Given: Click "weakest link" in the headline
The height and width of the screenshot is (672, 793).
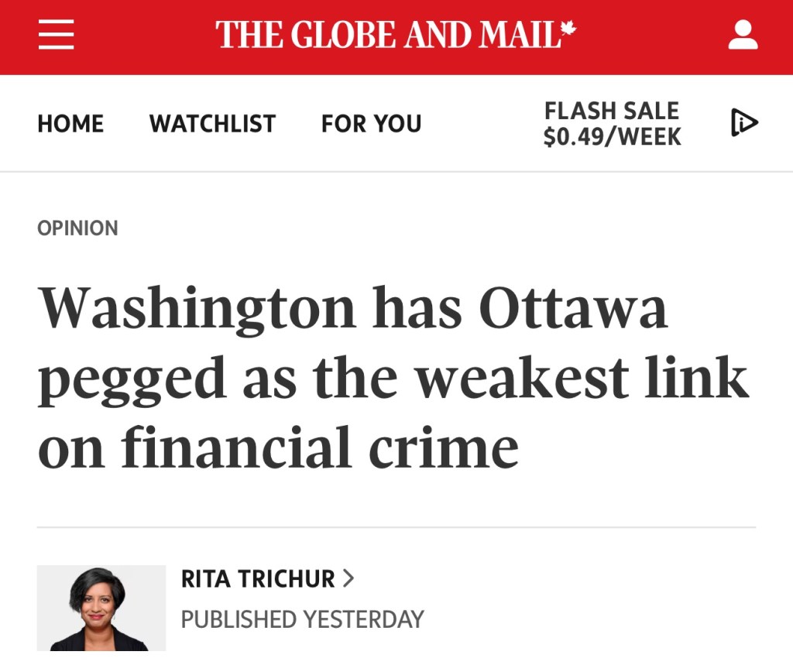Looking at the screenshot, I should 584,379.
